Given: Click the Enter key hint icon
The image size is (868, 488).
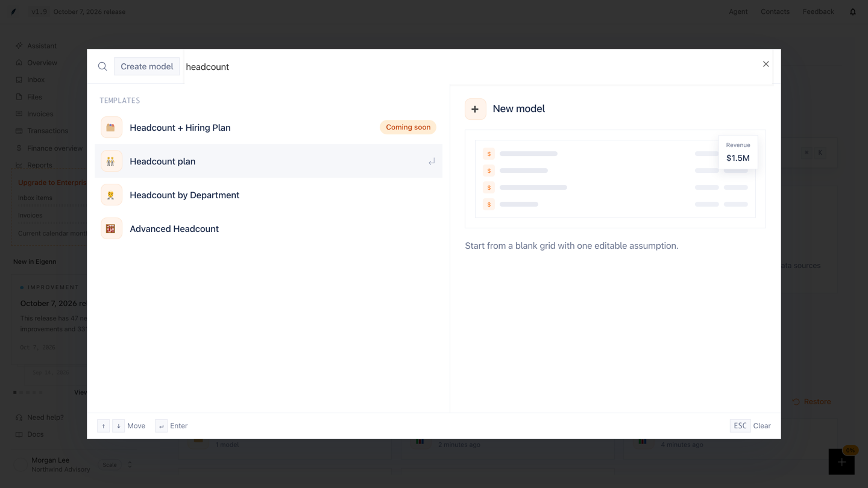Looking at the screenshot, I should pos(161,426).
